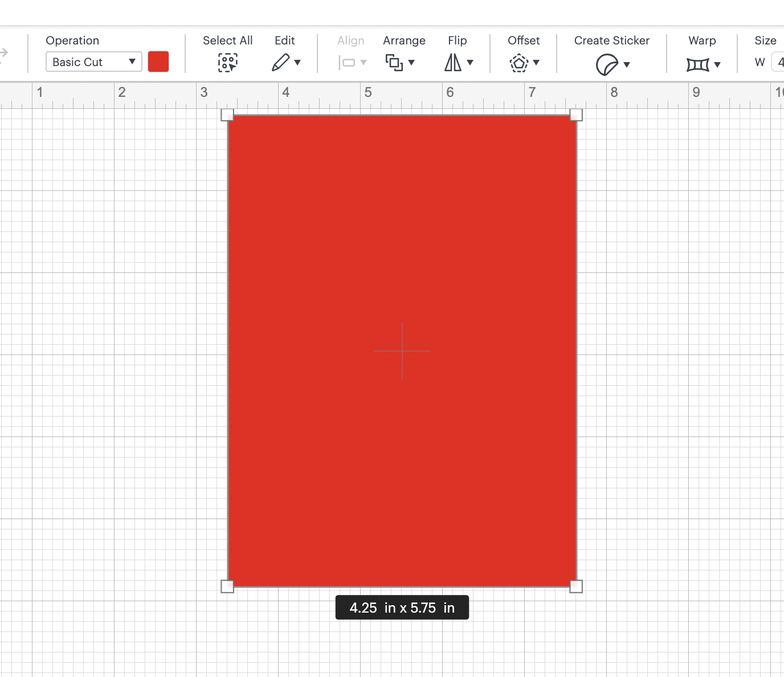Click the Arrange layers icon
The image size is (784, 677).
[x=394, y=63]
